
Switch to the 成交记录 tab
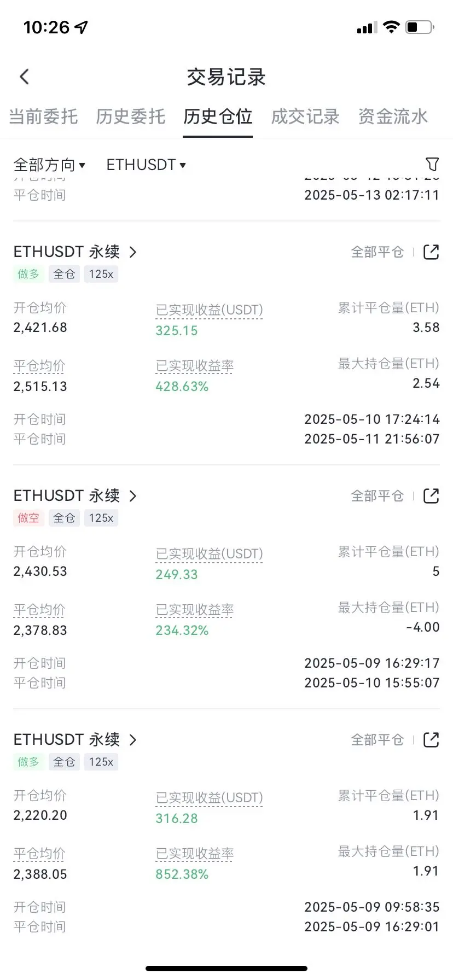305,116
